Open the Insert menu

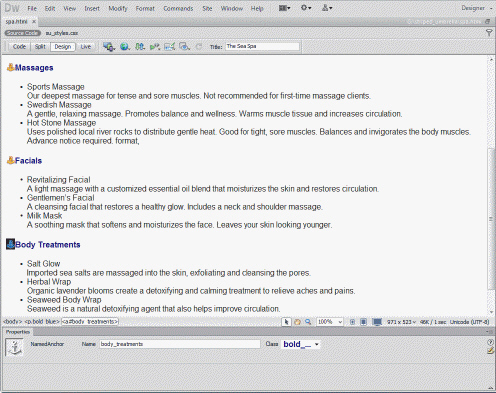(x=92, y=8)
